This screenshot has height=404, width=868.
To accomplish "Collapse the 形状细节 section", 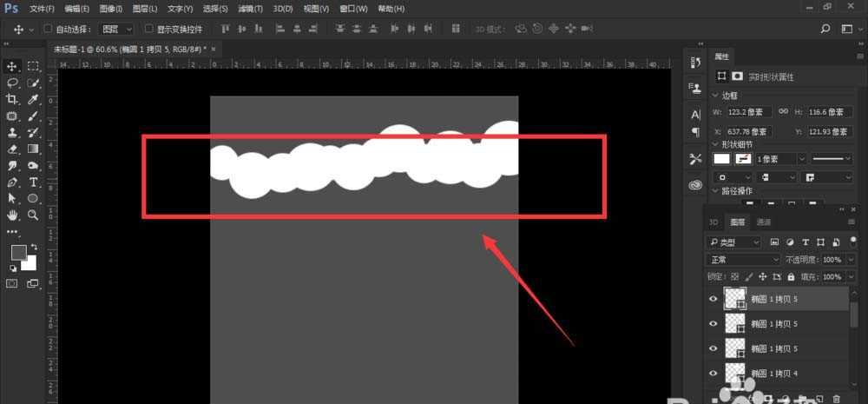I will pyautogui.click(x=715, y=143).
